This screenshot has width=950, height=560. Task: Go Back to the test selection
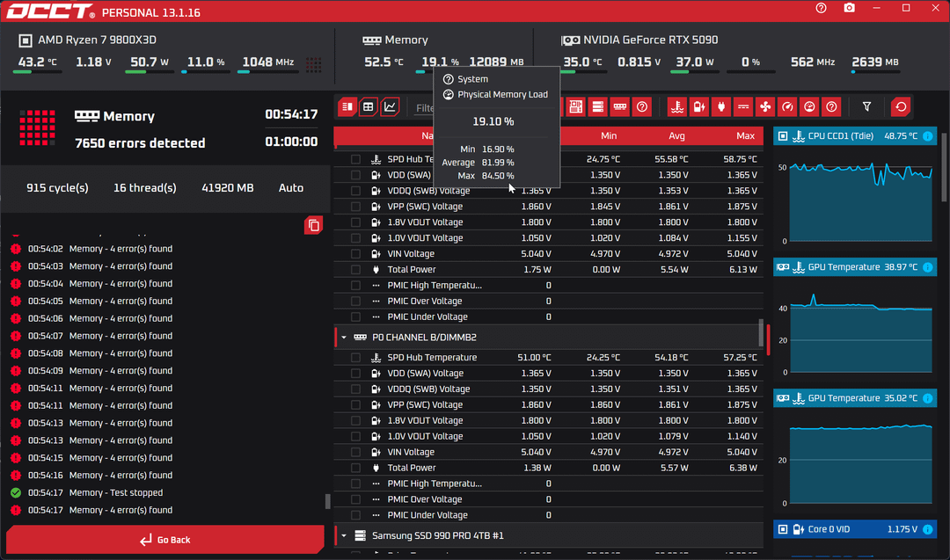164,540
